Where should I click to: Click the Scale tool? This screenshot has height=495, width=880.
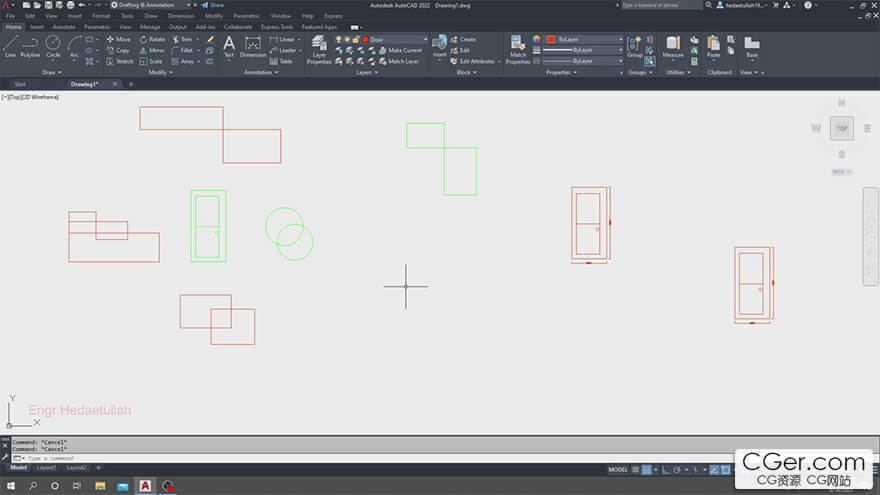pyautogui.click(x=150, y=61)
